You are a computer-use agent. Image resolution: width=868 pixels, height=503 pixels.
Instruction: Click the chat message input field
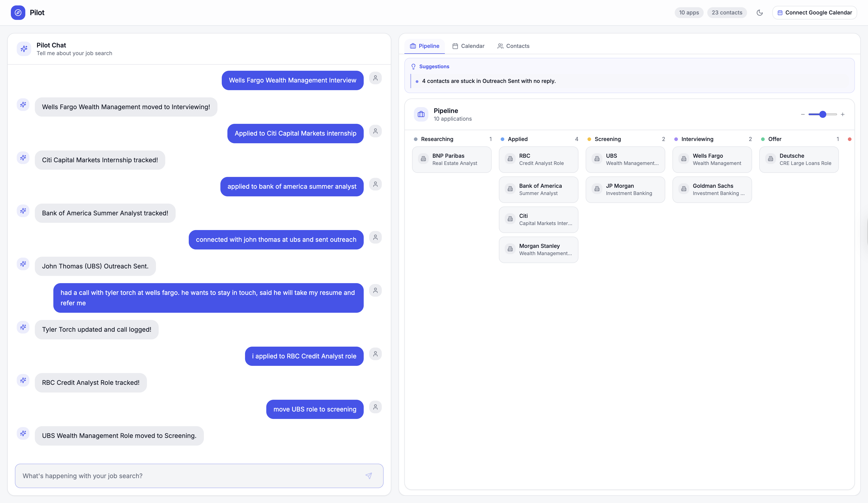pos(199,475)
